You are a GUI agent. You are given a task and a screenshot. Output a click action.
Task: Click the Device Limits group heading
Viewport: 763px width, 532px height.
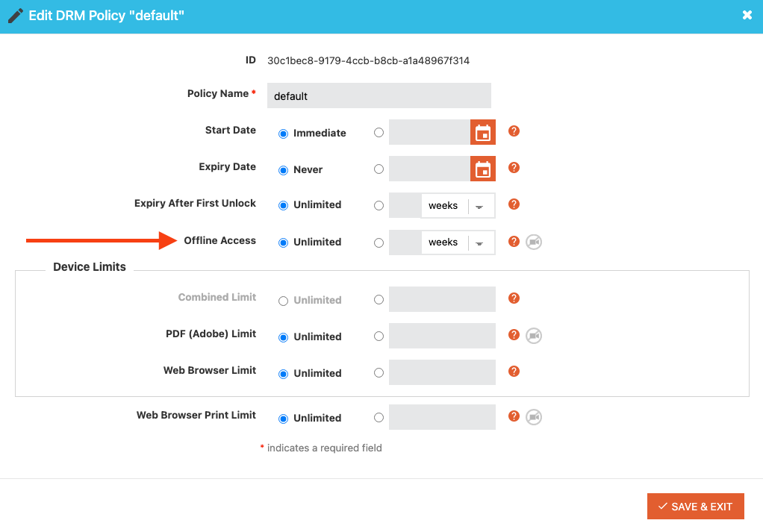[90, 266]
